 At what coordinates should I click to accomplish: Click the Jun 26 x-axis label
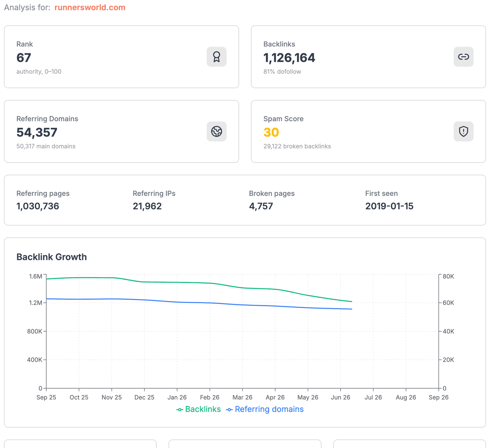(x=341, y=397)
